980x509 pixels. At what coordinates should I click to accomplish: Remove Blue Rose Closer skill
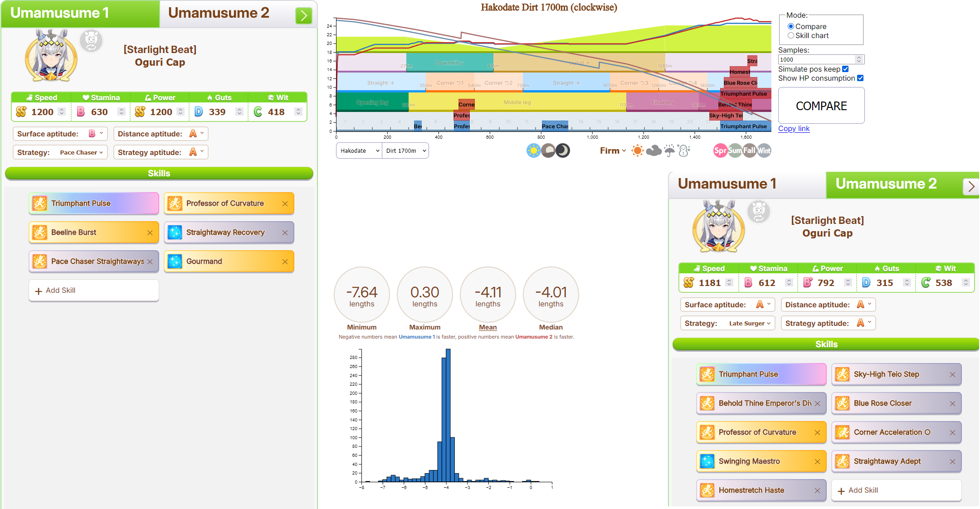[x=952, y=403]
